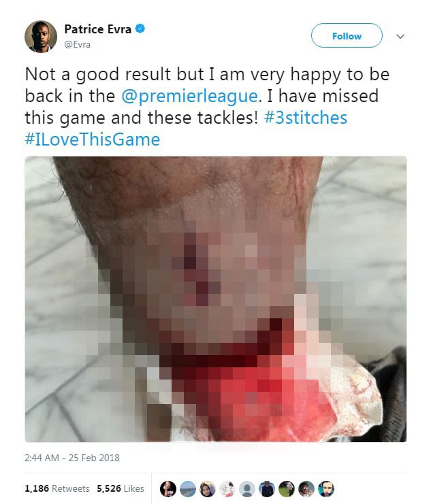
Task: Open the liker avatar in dark jacket
Action: point(267,489)
